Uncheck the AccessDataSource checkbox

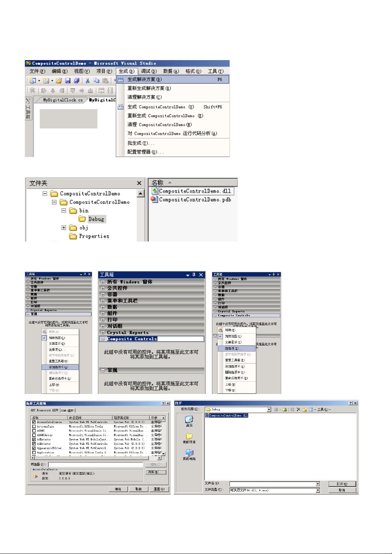(34, 422)
